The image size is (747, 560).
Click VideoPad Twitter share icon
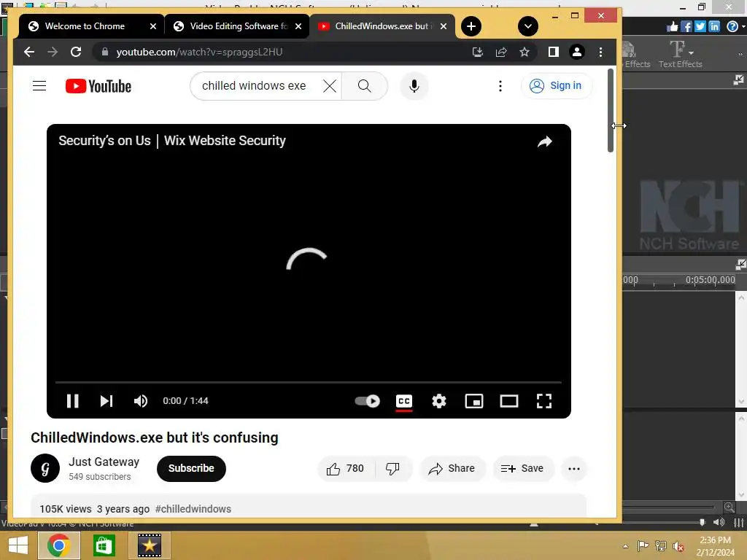[x=700, y=27]
